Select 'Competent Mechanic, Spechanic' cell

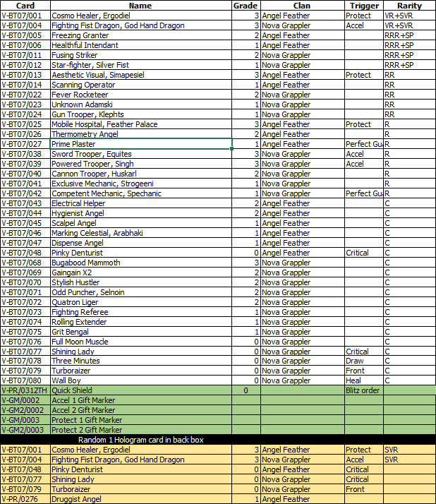[141, 193]
